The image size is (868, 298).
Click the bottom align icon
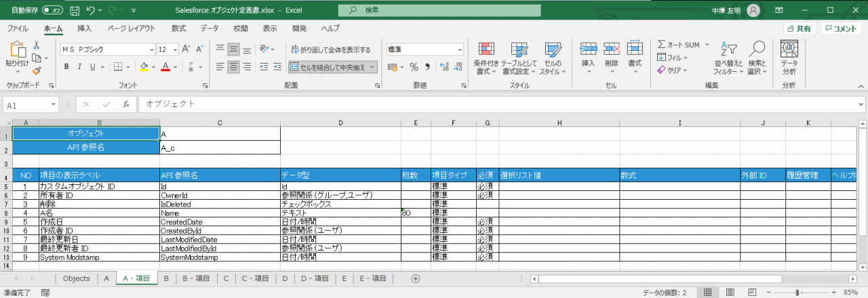248,49
